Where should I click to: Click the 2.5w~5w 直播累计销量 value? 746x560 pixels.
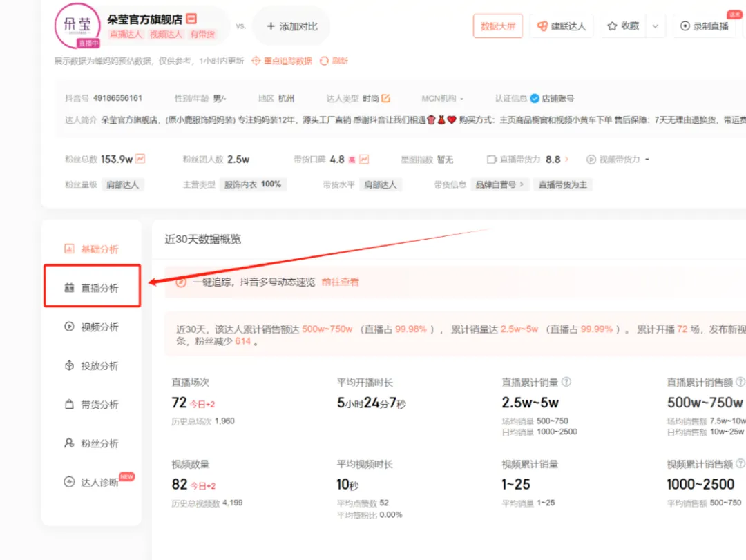point(530,403)
